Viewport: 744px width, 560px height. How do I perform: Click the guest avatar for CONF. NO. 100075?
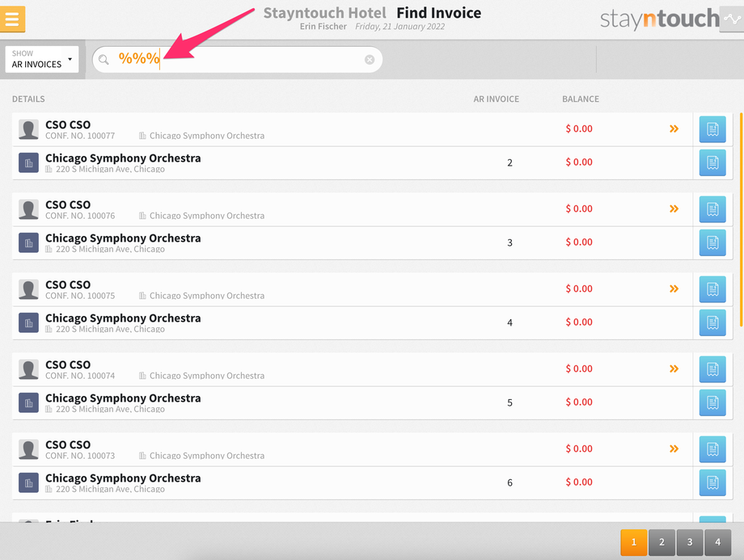click(28, 289)
